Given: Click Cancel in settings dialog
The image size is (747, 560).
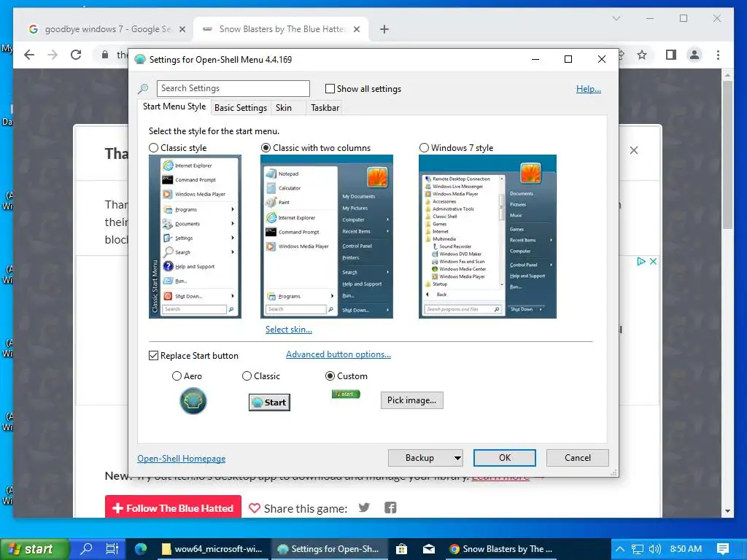Looking at the screenshot, I should point(578,458).
